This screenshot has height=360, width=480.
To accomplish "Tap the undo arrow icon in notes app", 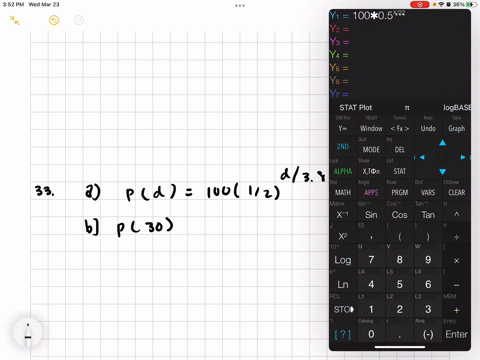I will tap(54, 20).
